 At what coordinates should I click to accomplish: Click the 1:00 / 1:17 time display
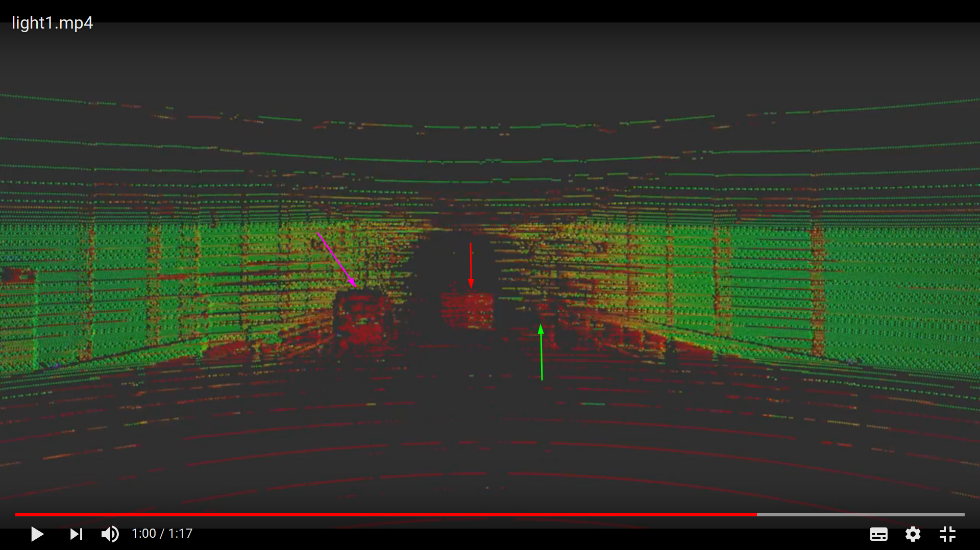(x=162, y=533)
